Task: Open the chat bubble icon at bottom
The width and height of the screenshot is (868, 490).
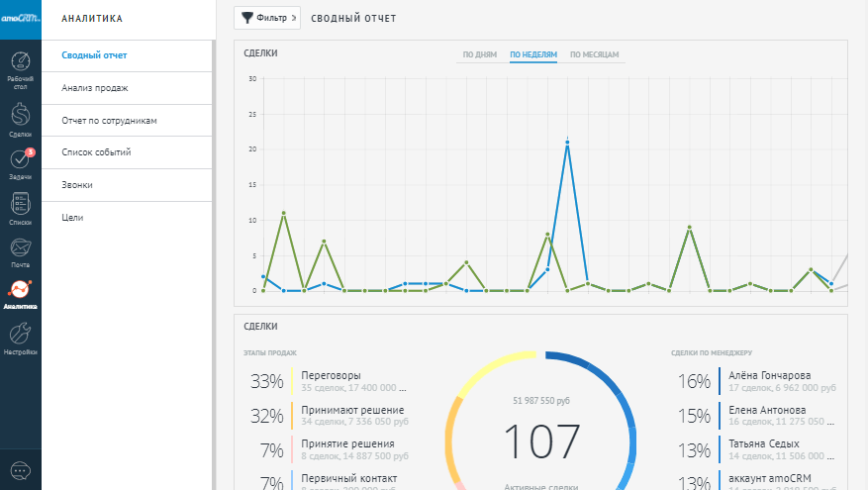Action: tap(20, 469)
